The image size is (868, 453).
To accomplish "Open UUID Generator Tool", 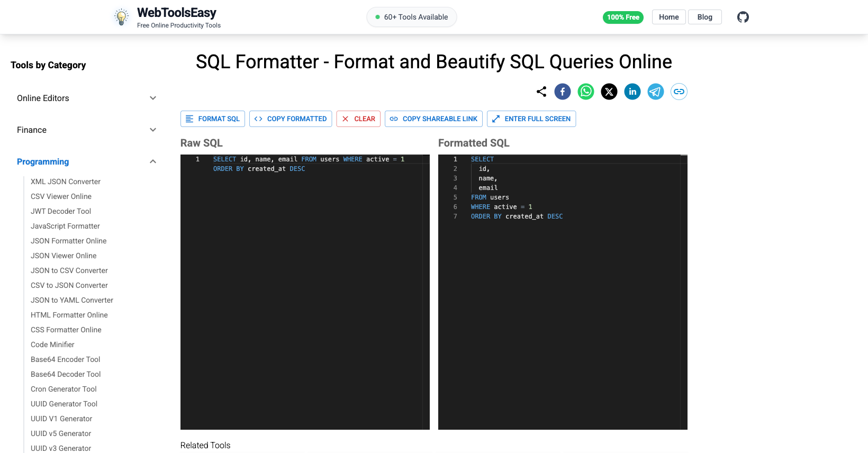I will [x=64, y=404].
